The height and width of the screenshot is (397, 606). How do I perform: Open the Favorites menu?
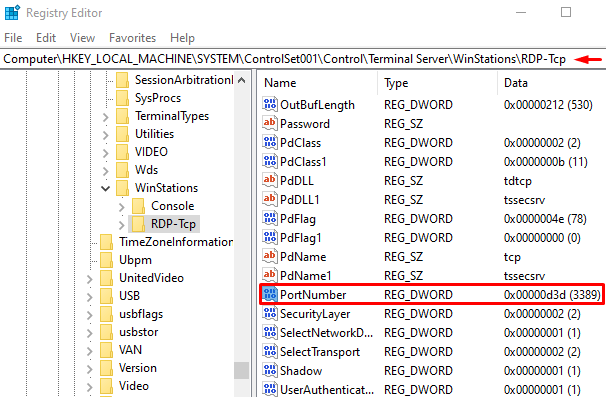132,38
